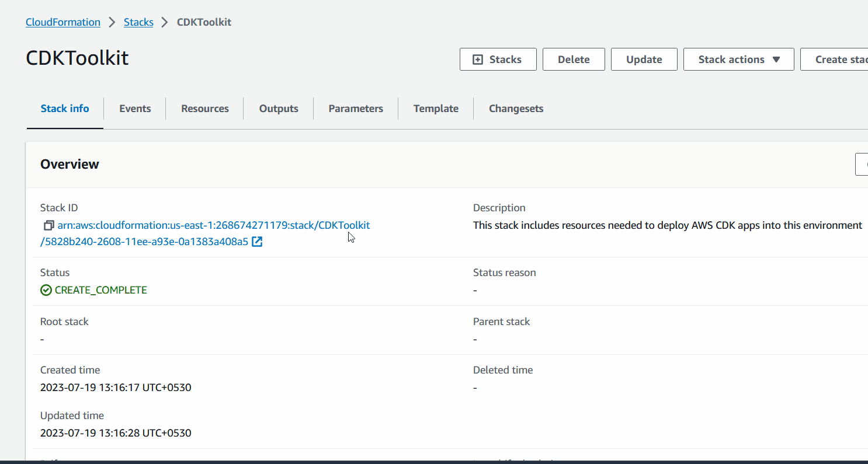Screen dimensions: 868x464
Task: Switch to the Changesets tab
Action: [516, 108]
